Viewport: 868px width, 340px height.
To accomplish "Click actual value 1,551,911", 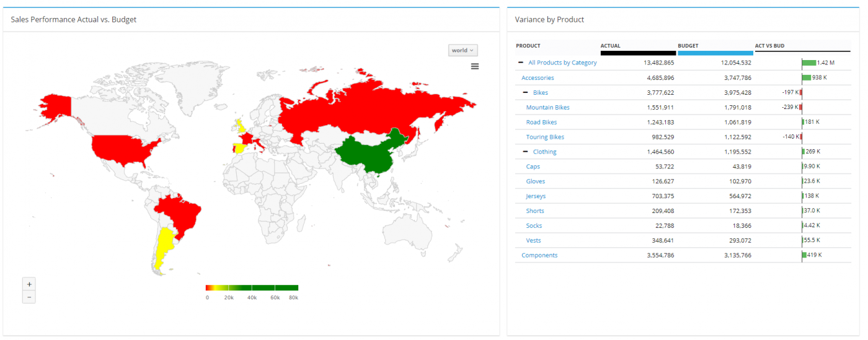I will coord(660,107).
